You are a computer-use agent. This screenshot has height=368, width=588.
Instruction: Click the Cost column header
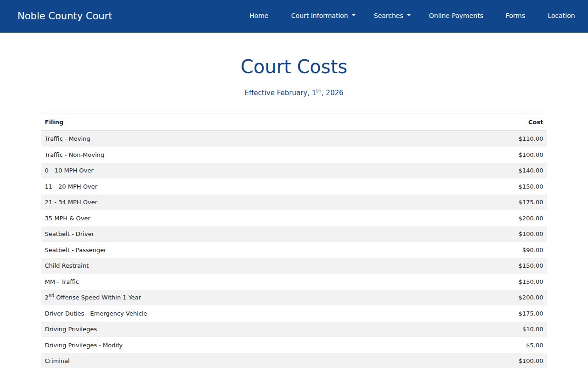coord(536,122)
